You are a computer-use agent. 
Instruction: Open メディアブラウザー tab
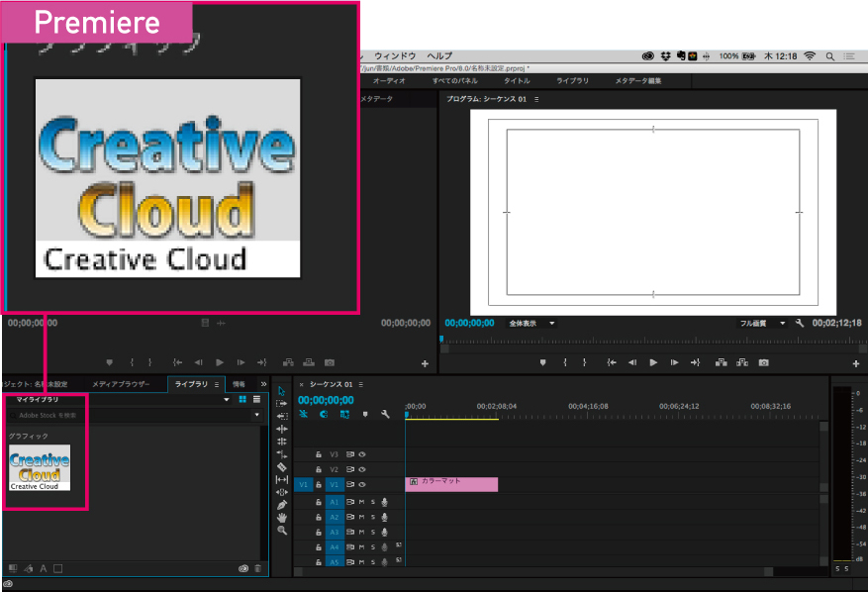tap(121, 384)
